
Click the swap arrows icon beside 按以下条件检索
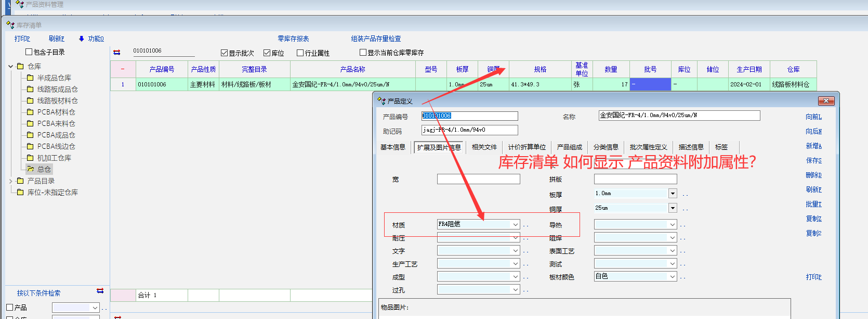point(100,291)
